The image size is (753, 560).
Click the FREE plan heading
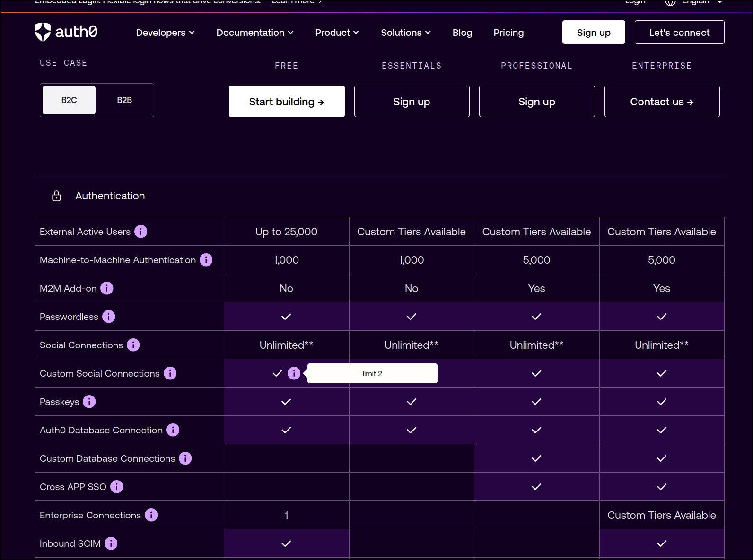(287, 66)
